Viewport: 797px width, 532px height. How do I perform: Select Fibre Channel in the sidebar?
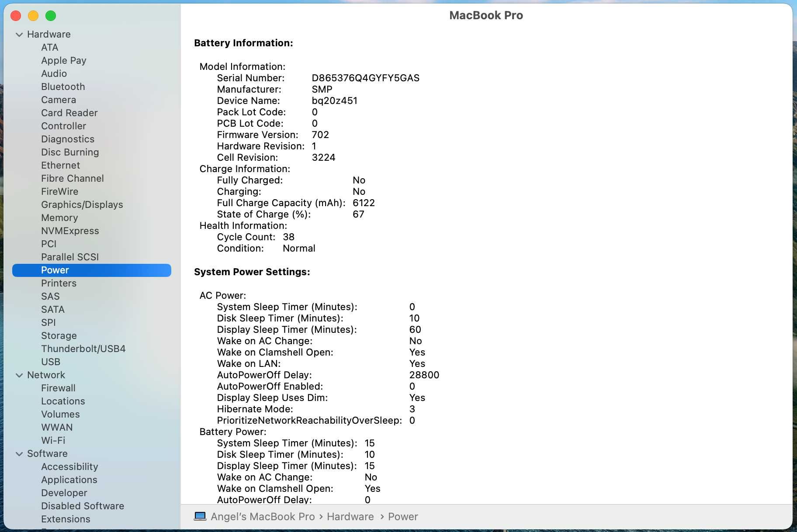73,178
